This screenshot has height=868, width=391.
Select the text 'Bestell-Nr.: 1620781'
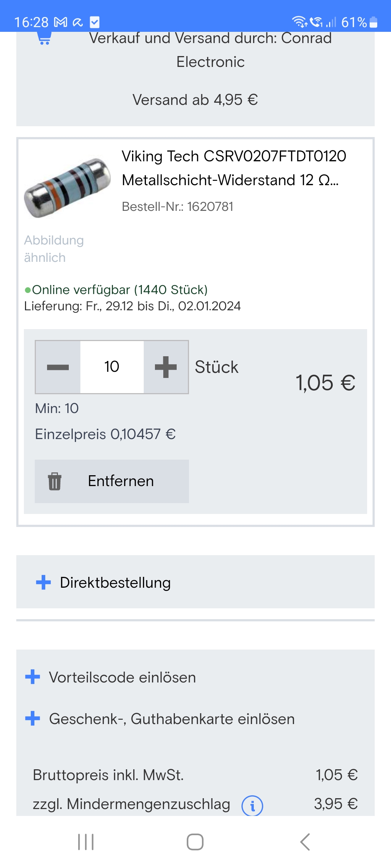point(177,207)
